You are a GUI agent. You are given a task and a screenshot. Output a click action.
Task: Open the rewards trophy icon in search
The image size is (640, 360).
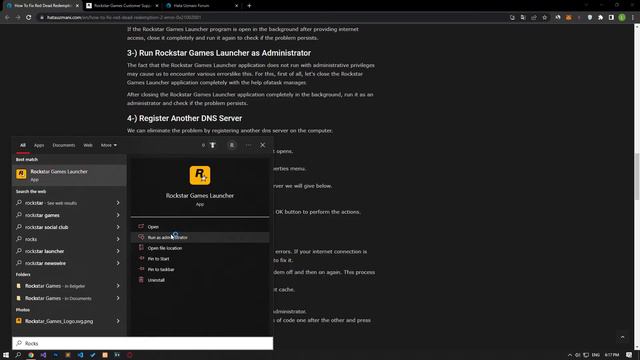(x=213, y=145)
